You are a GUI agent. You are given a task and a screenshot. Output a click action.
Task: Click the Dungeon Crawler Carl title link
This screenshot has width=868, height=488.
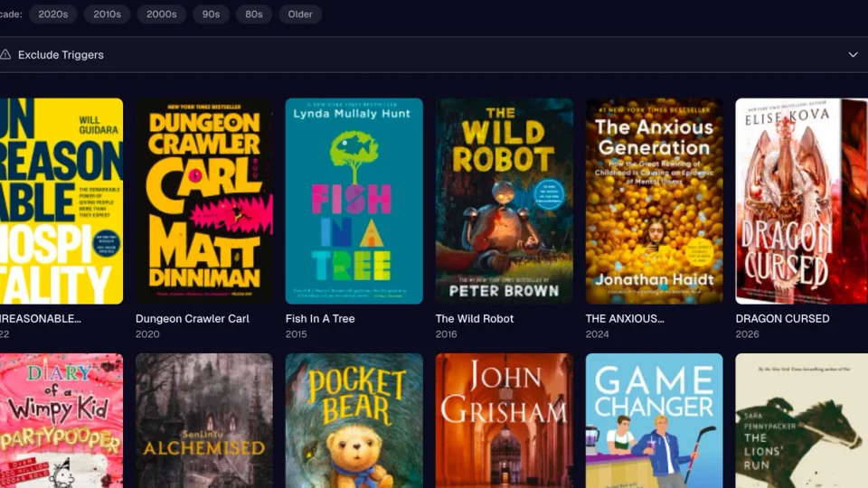point(192,319)
